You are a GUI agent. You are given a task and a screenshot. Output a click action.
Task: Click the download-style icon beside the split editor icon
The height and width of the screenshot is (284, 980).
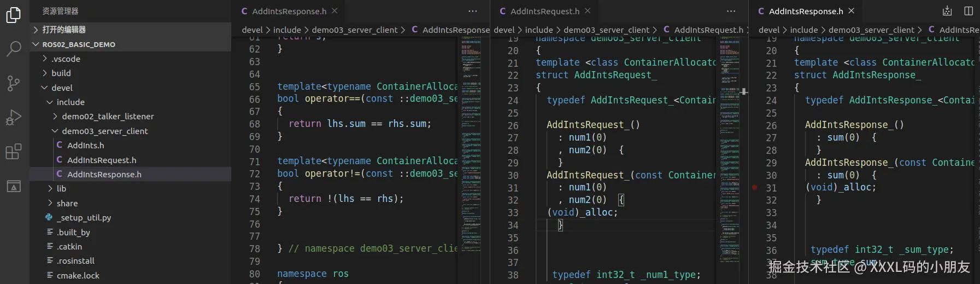[947, 11]
